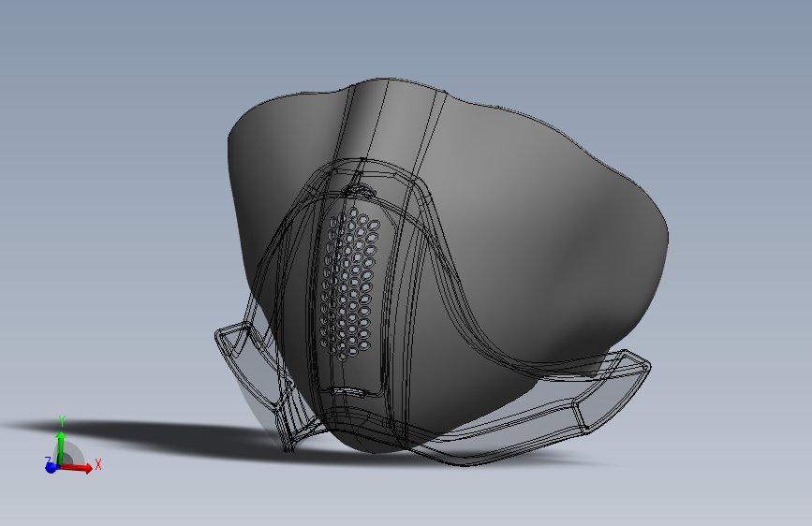This screenshot has height=526, width=812.
Task: Select the perforated vent grille on the mask
Action: 349,284
